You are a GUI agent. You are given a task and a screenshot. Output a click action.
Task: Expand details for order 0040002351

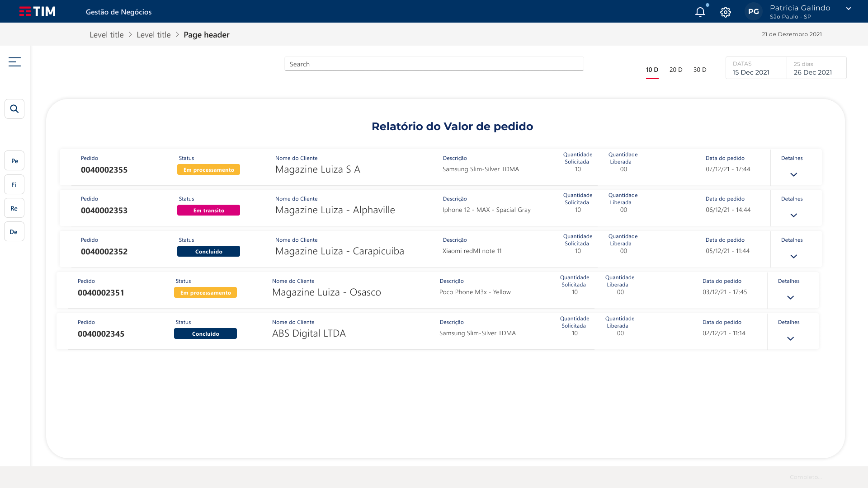coord(790,297)
